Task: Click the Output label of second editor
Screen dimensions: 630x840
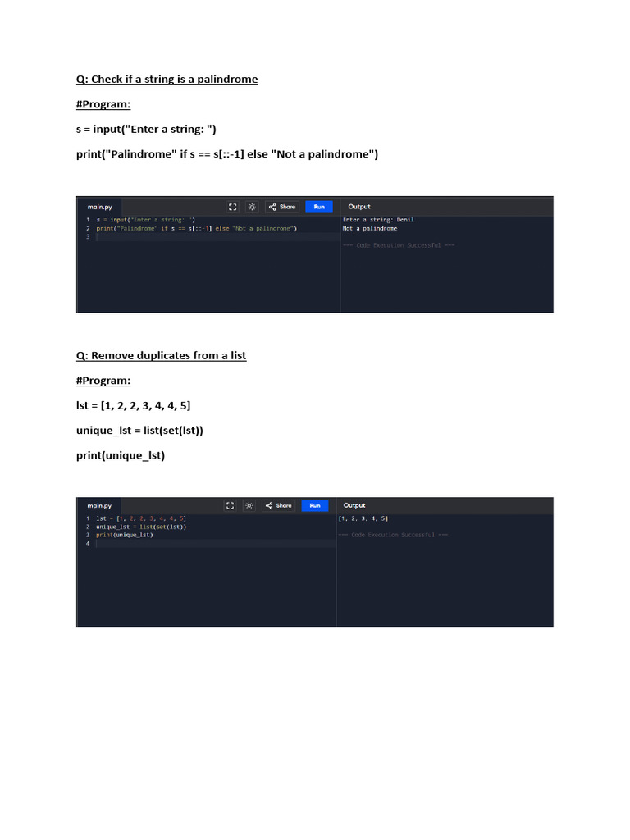Action: click(x=354, y=505)
